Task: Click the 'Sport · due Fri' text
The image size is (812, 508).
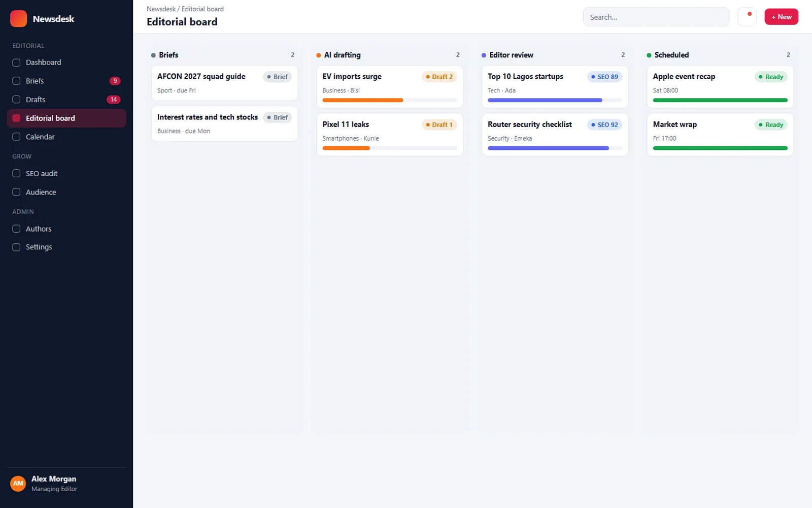Action: 176,90
